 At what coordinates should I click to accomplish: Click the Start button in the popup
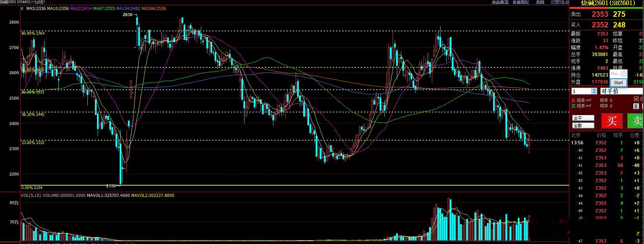coord(618,82)
